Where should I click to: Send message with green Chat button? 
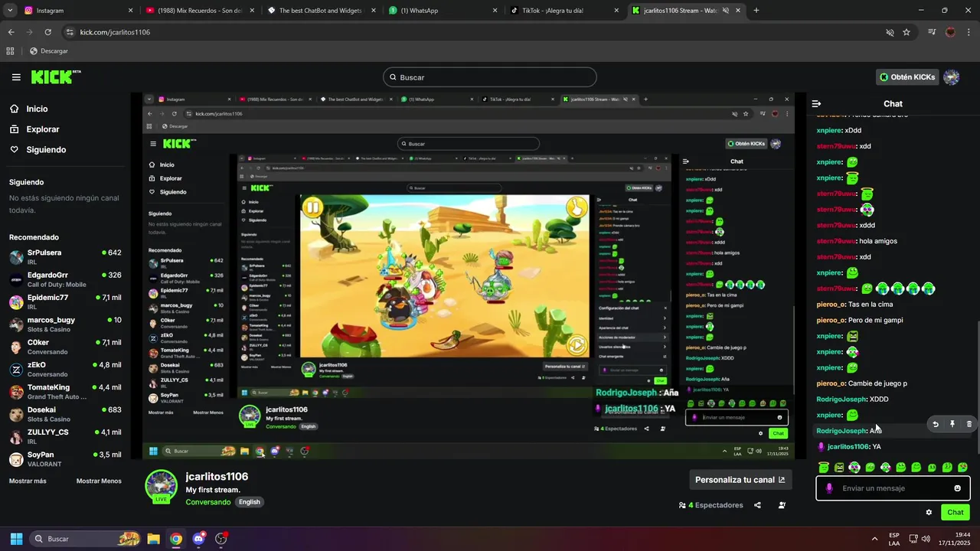[955, 513]
